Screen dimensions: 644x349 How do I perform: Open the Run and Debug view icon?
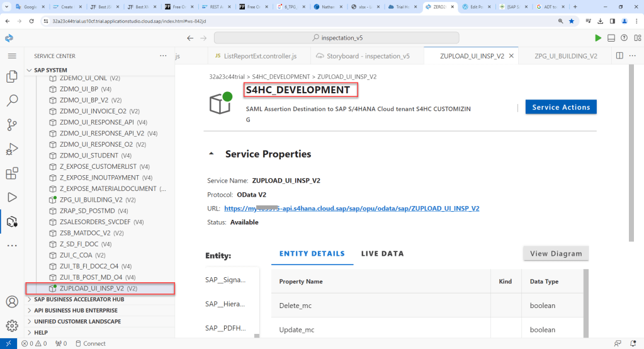point(11,149)
